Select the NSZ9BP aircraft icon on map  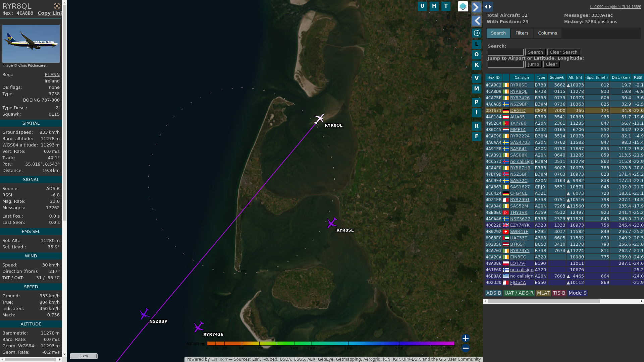coord(145,314)
